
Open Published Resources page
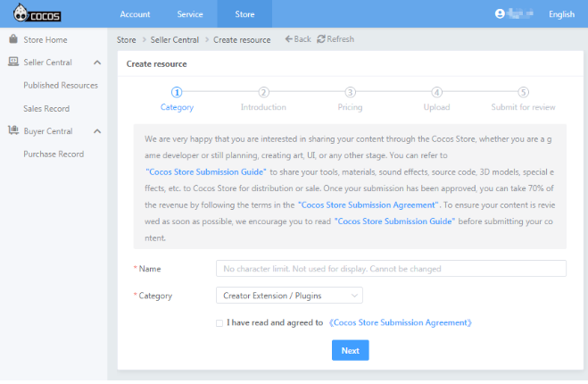point(61,85)
